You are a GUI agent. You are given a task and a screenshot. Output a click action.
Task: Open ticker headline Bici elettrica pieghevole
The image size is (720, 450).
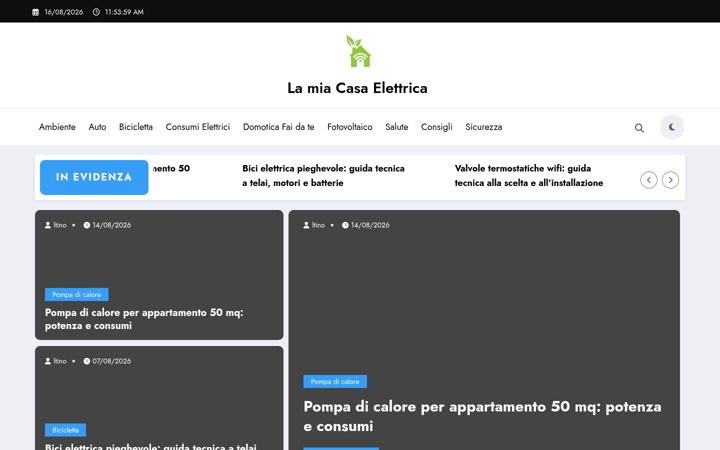click(x=323, y=175)
